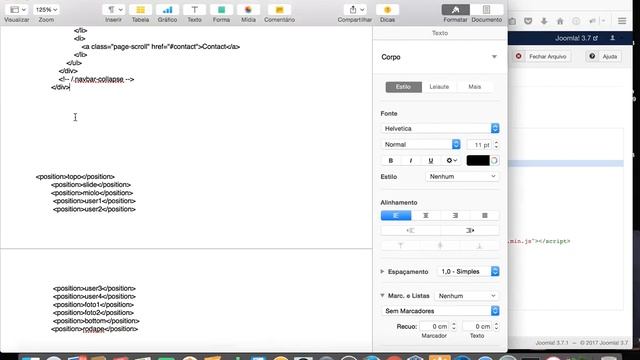This screenshot has width=640, height=360.
Task: Open the Compartilhar share menu
Action: (x=355, y=9)
